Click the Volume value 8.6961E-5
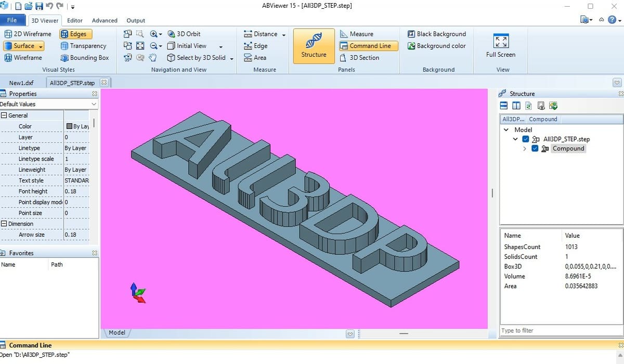This screenshot has height=364, width=624. pos(578,276)
